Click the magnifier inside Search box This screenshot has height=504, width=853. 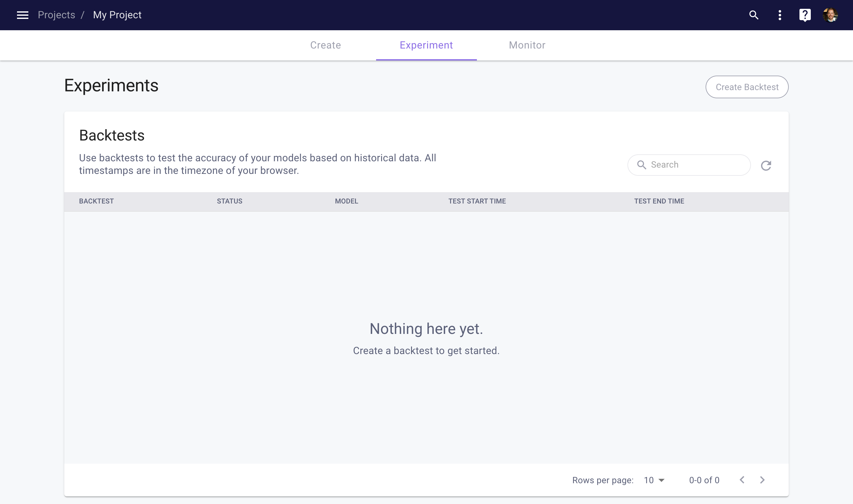pyautogui.click(x=641, y=165)
